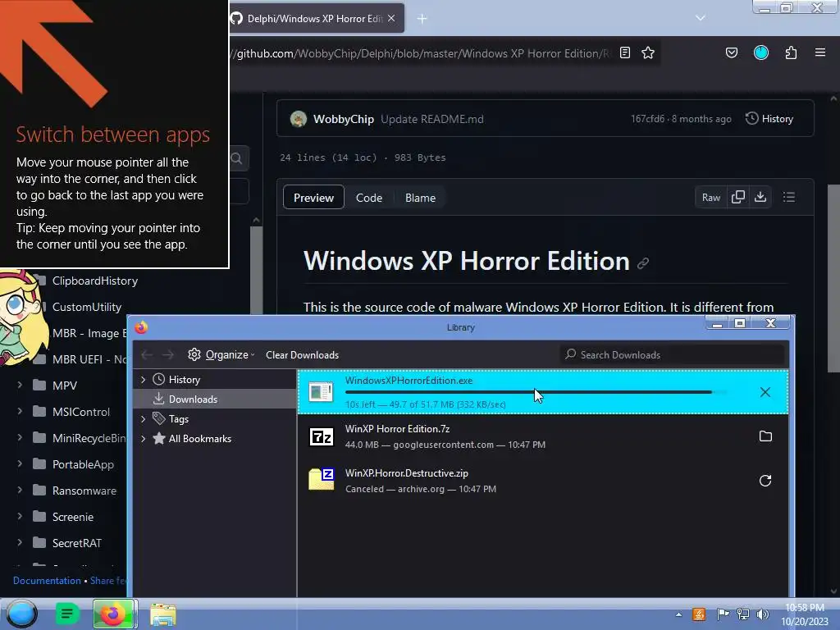Show hidden system tray icons
Viewport: 840px width, 630px height.
pyautogui.click(x=678, y=614)
